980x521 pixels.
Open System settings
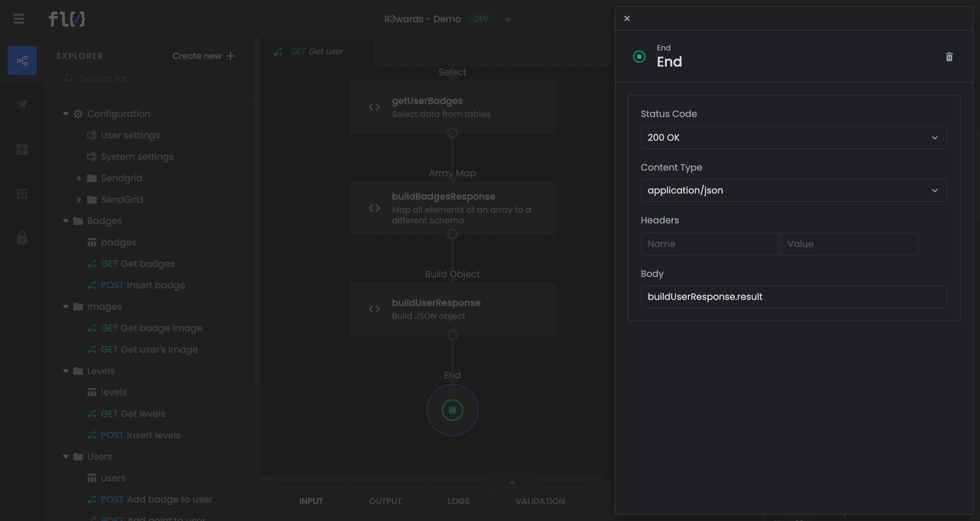[137, 157]
